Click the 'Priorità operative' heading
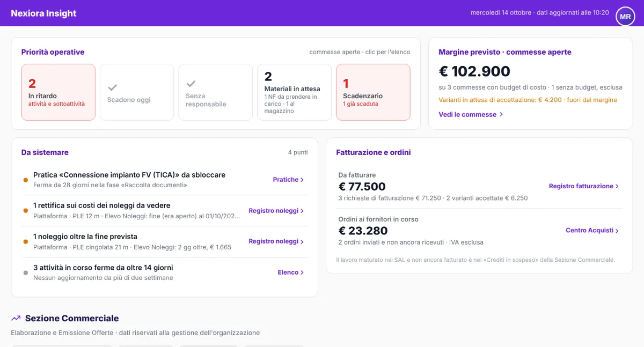The image size is (644, 347). [x=53, y=52]
